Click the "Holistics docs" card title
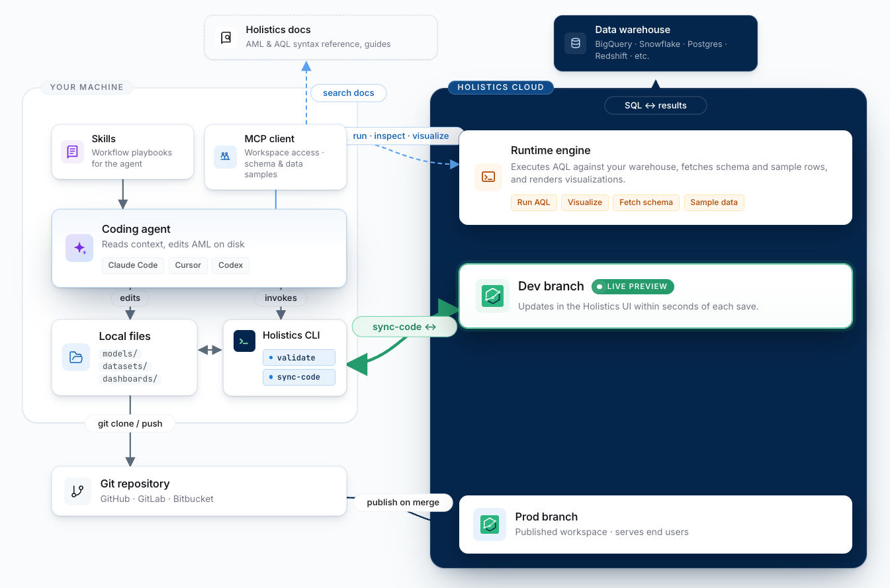 pos(278,30)
